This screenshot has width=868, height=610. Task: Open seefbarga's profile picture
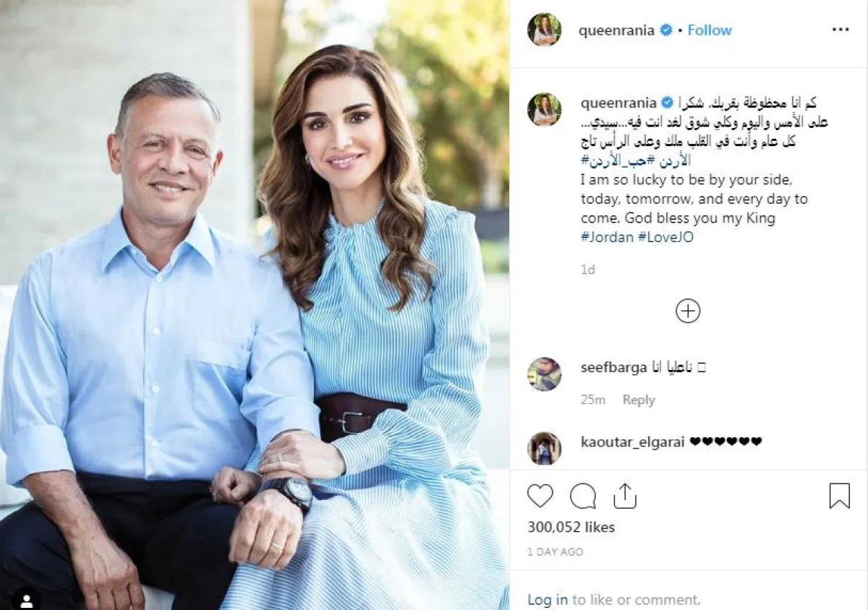544,374
